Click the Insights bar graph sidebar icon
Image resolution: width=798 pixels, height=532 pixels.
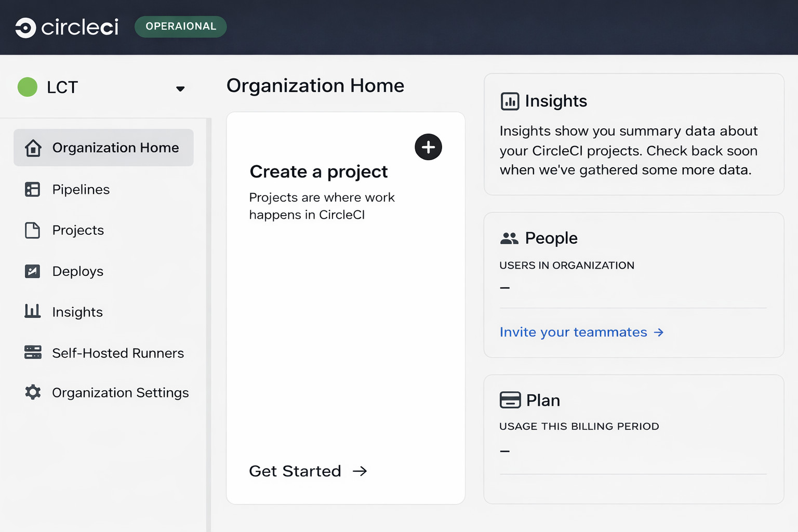click(x=32, y=311)
